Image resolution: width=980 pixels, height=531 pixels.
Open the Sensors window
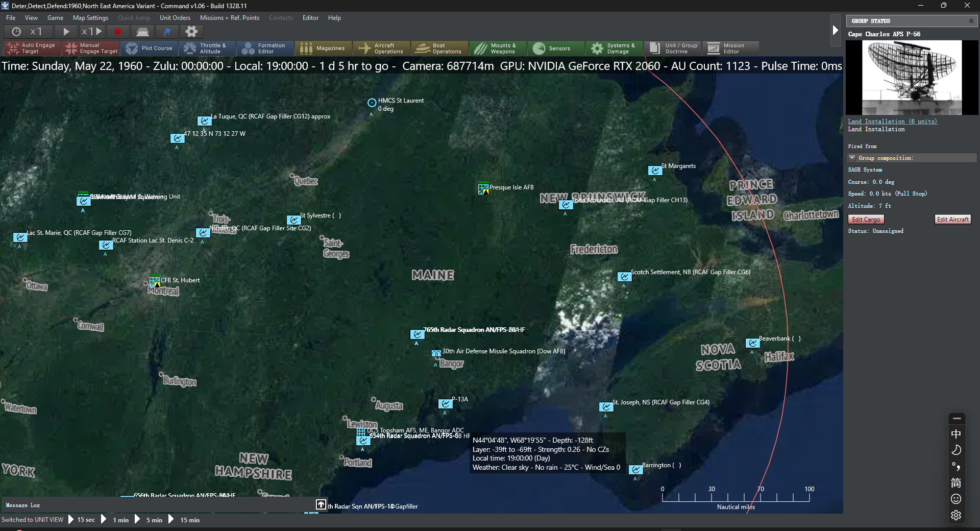coord(557,48)
